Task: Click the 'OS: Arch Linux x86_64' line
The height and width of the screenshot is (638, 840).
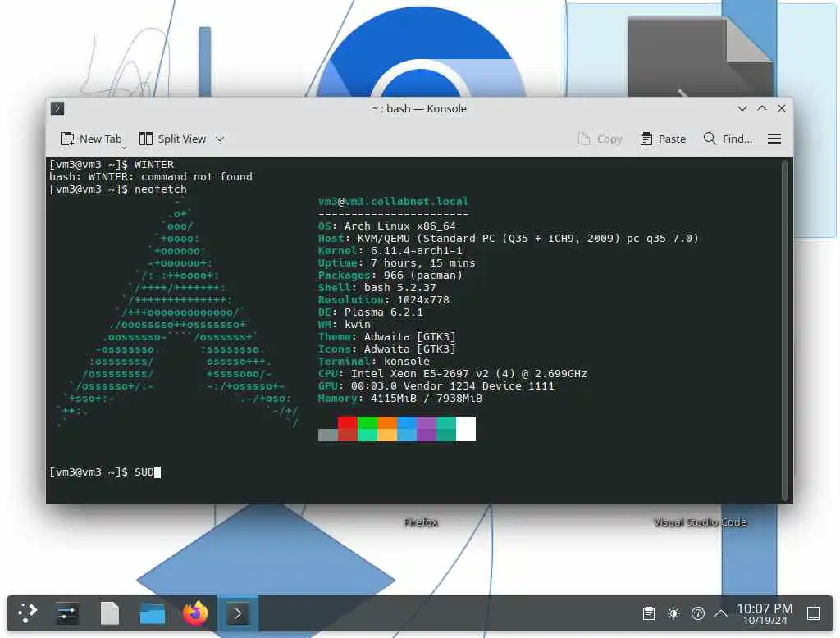Action: [x=387, y=226]
